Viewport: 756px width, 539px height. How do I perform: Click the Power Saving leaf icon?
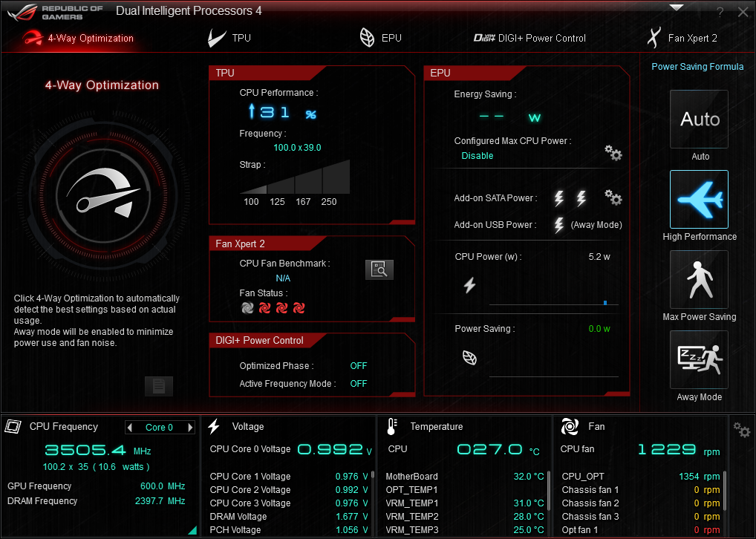469,358
